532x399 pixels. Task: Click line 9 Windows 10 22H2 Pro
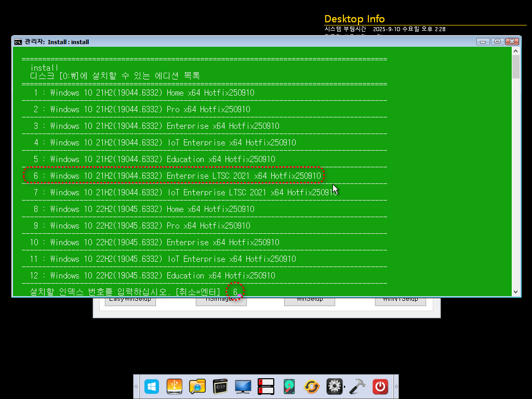coord(142,225)
